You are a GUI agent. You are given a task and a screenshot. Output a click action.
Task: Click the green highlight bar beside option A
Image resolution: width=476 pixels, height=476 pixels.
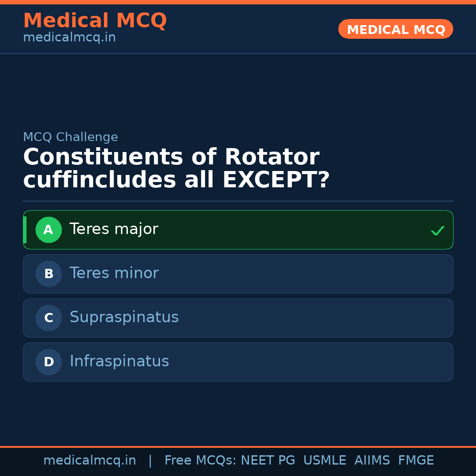pos(26,230)
